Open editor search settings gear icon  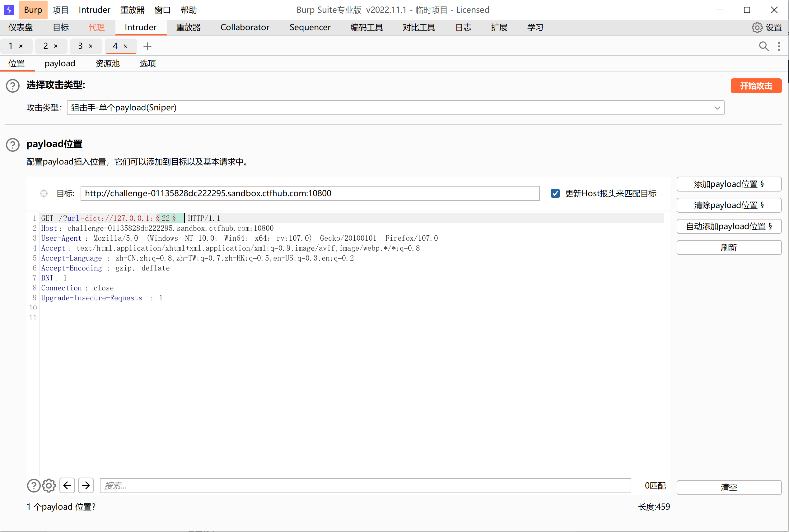point(49,486)
